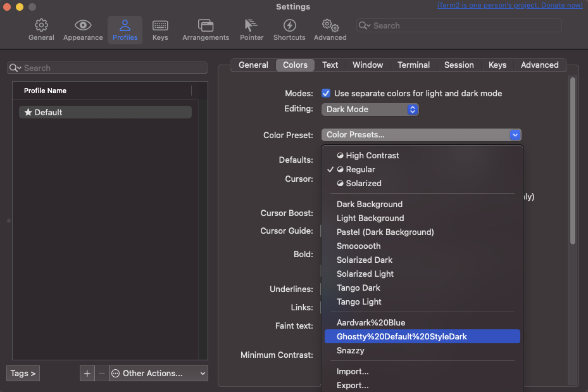The image size is (588, 392).
Task: Select the Solarized Dark preset
Action: [x=422, y=260]
